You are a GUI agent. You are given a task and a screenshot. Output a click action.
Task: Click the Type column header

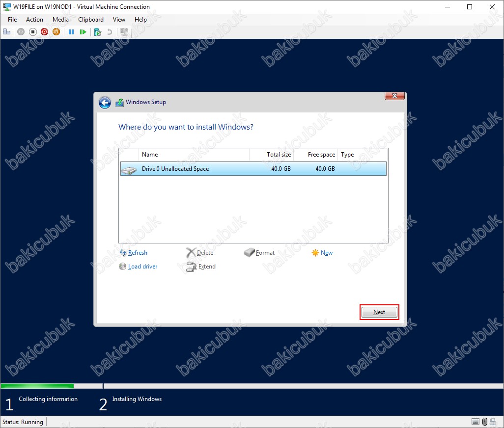coord(363,155)
